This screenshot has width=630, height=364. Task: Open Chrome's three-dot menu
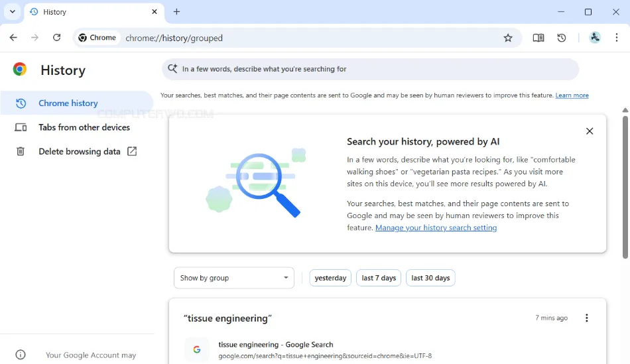[616, 38]
